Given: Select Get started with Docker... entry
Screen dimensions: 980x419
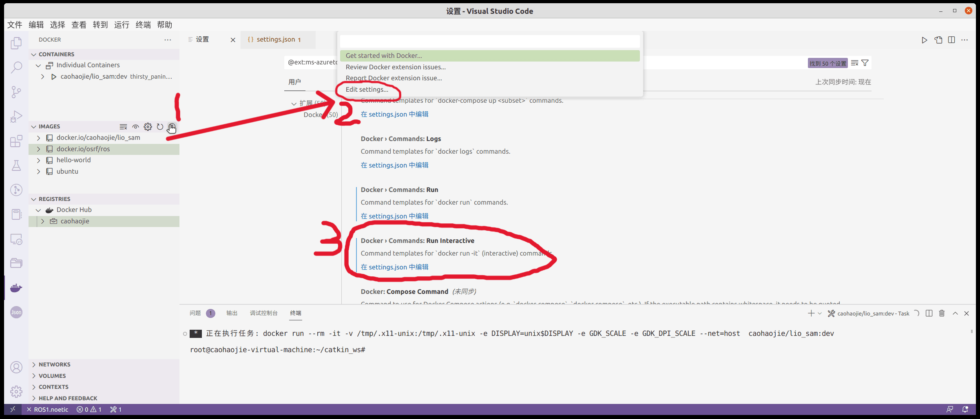Looking at the screenshot, I should [490, 56].
